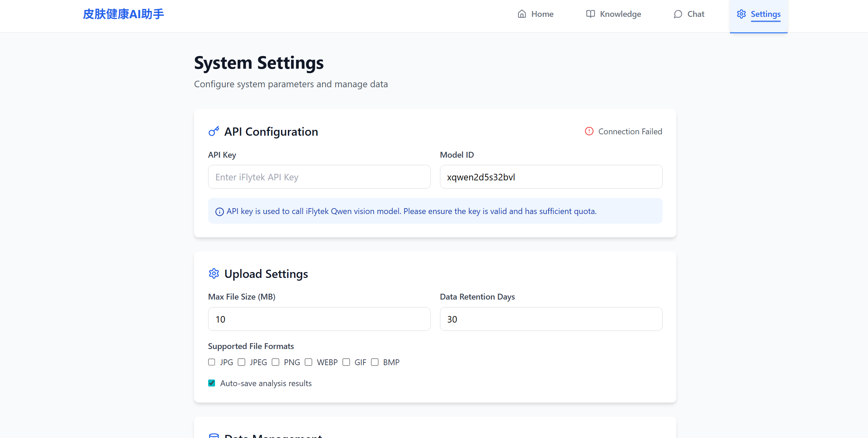The image size is (868, 438).
Task: Click the info icon in API key notice
Action: pyautogui.click(x=219, y=212)
